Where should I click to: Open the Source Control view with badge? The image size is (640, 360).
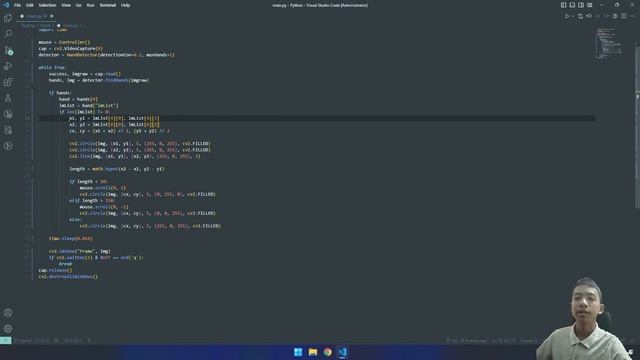coord(8,50)
